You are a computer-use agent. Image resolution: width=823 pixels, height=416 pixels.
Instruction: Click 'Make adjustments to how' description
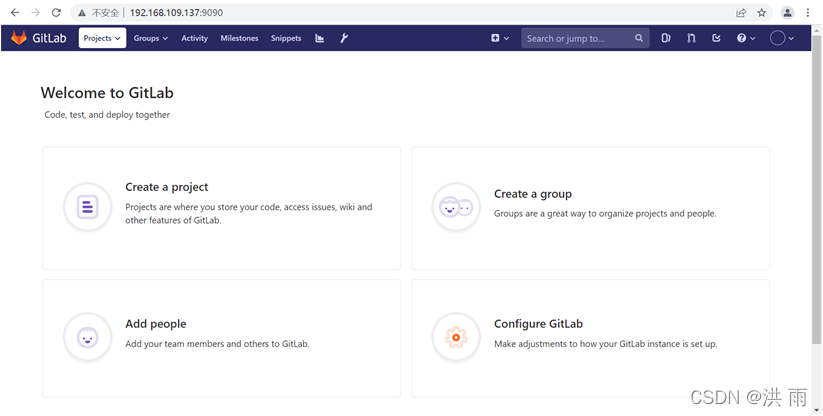point(606,344)
